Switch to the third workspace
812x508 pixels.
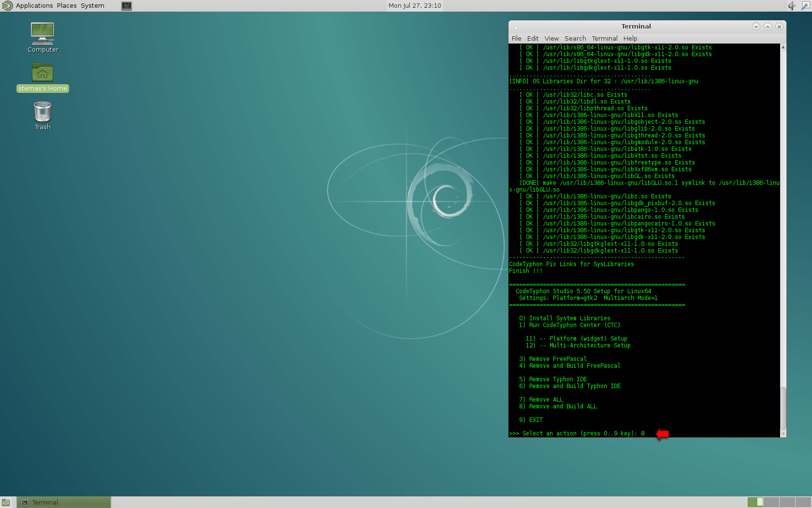(787, 502)
